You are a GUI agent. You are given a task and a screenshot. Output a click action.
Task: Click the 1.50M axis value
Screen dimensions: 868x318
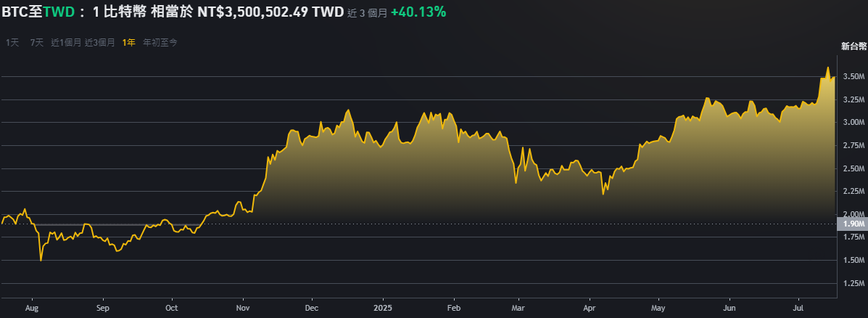[855, 261]
